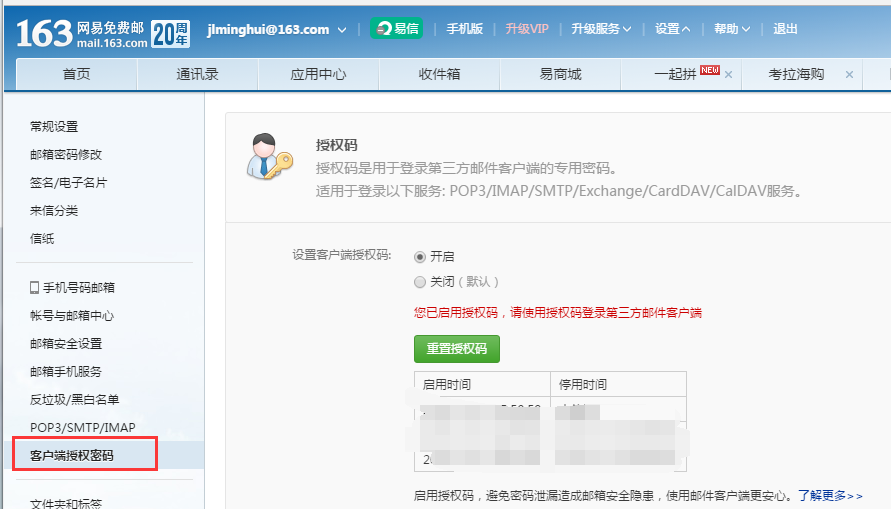Click the 163 NetEase mail logo
This screenshot has height=509, width=891.
coord(82,34)
